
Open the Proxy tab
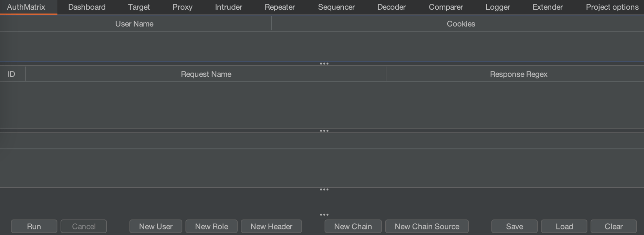183,7
